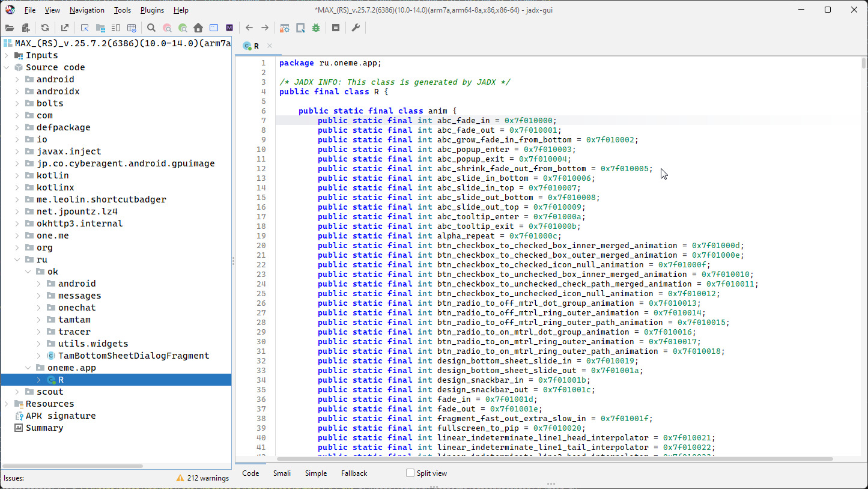
Task: Open the Navigation menu
Action: pos(86,10)
